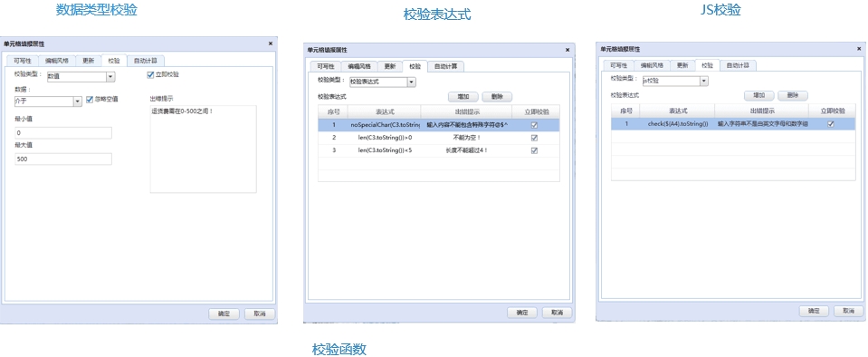Cancel the 校验表达式 dialog with 取消
Viewport: 868px width, 357px height.
coord(557,313)
